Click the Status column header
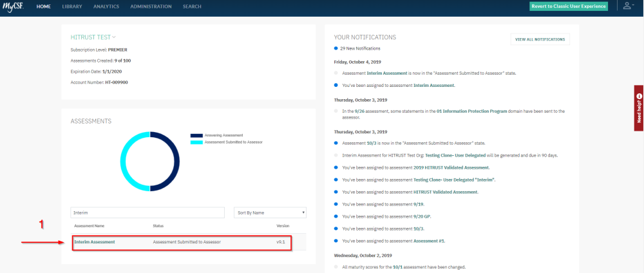Screen dimensions: 644x273 158,226
